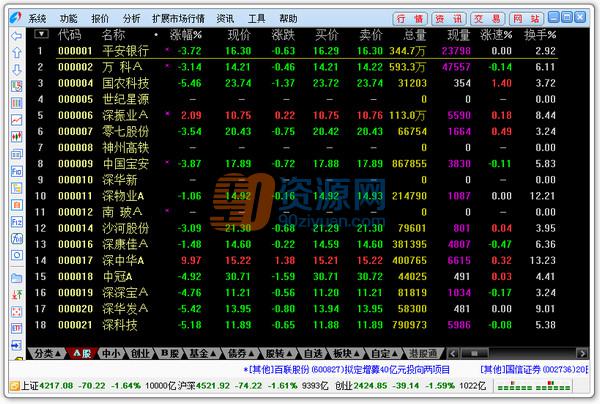
Task: Click the horizontal scrollbar right arrow
Action: [x=582, y=354]
